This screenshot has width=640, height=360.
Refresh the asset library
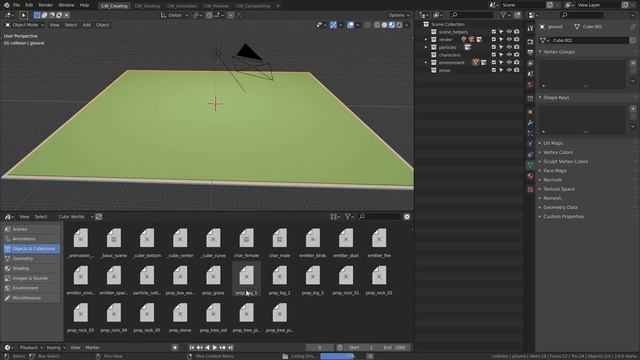99,217
